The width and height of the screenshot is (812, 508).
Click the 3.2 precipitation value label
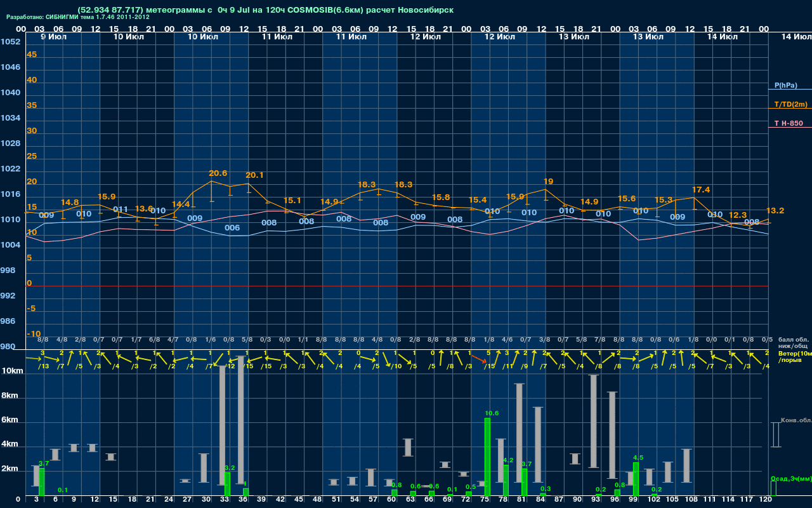click(x=230, y=467)
